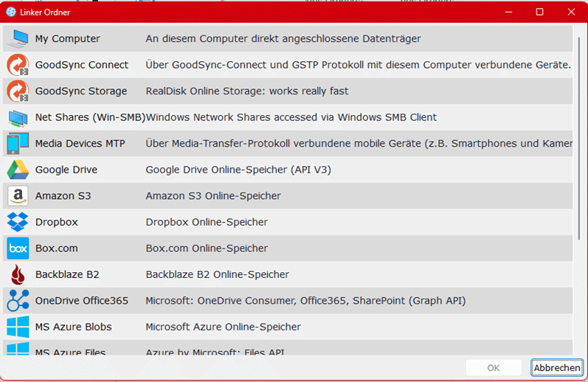Select the My Computer icon
Screen dimensions: 588x382
(x=18, y=38)
